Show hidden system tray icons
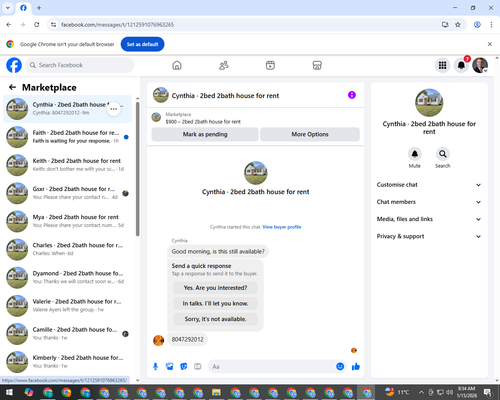The image size is (500, 400). (x=421, y=392)
